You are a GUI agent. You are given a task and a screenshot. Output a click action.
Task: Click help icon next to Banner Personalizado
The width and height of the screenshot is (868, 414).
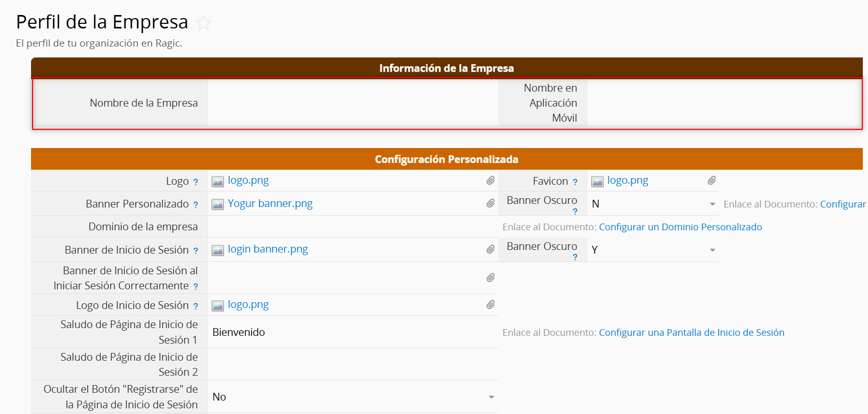[x=196, y=205]
